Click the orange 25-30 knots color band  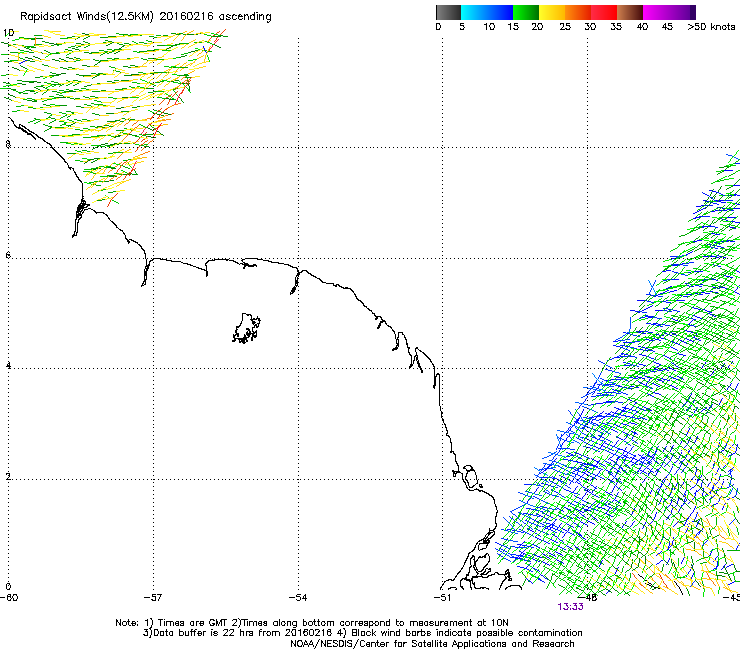(578, 12)
